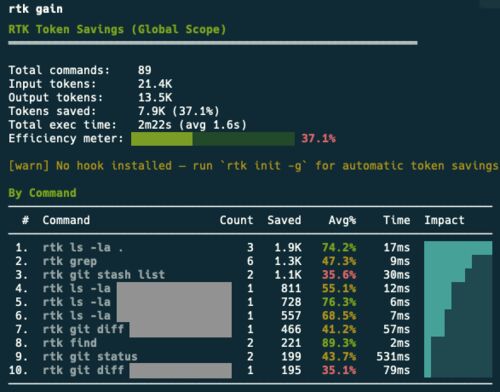Click the 89.3% average value
Viewport: 500px width, 392px height.
click(339, 343)
